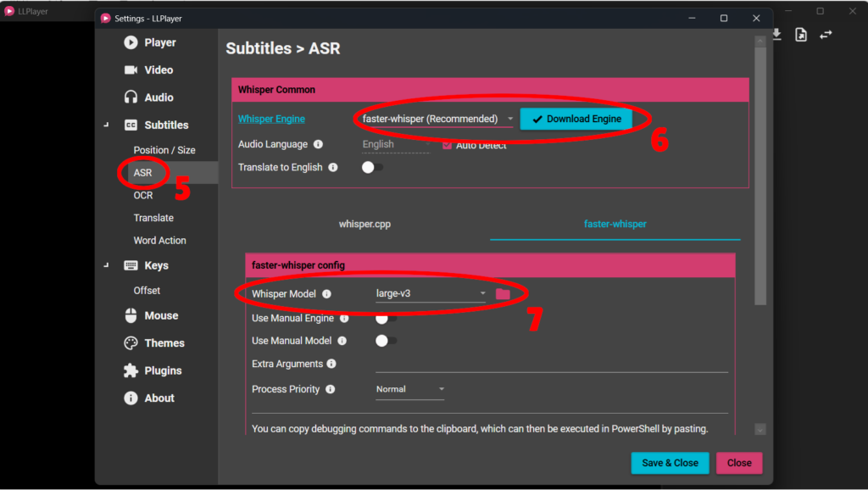This screenshot has width=868, height=490.
Task: Click the info icon beside Use Manual Engine
Action: pyautogui.click(x=344, y=319)
